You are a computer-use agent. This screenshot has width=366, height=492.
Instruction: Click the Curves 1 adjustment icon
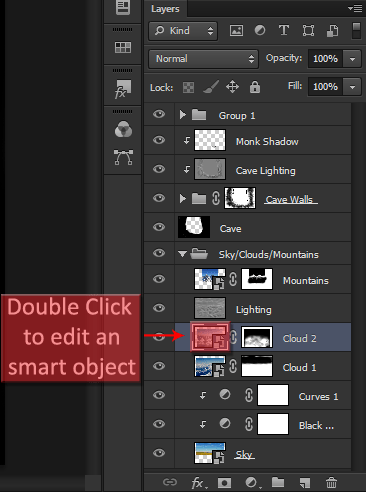[225, 395]
